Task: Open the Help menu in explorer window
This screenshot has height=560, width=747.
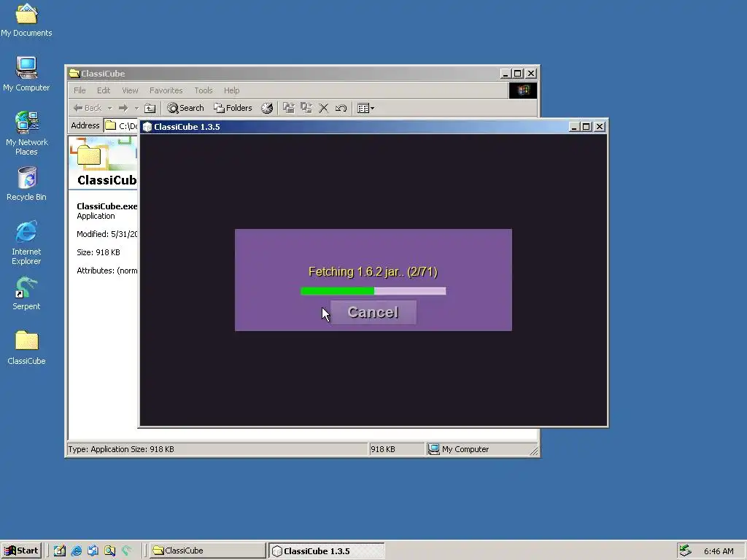Action: click(x=231, y=90)
